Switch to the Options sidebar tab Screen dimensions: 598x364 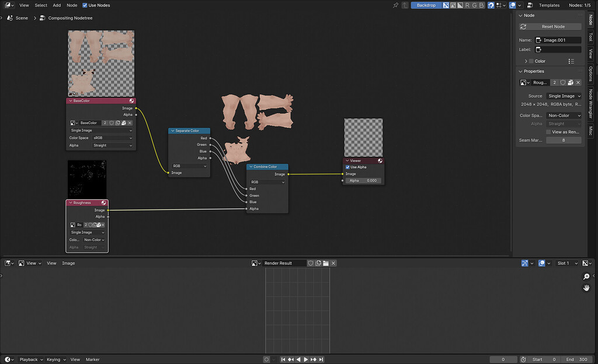pos(591,74)
